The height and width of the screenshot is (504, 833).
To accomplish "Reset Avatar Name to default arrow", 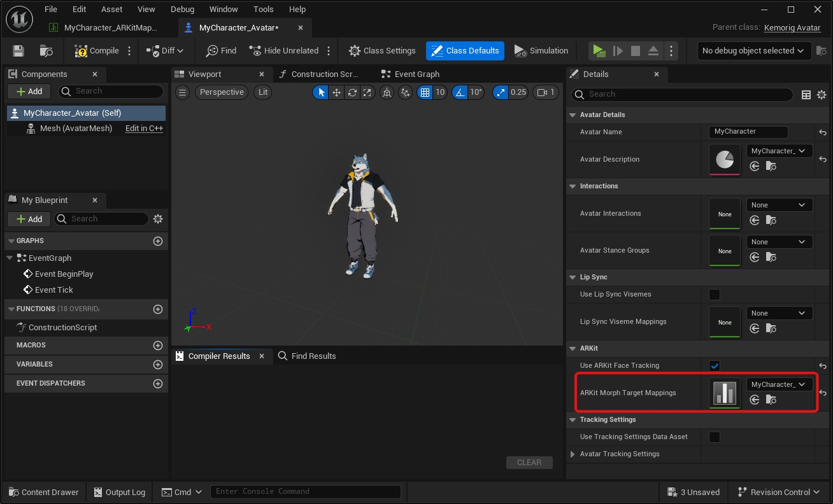I will [823, 132].
